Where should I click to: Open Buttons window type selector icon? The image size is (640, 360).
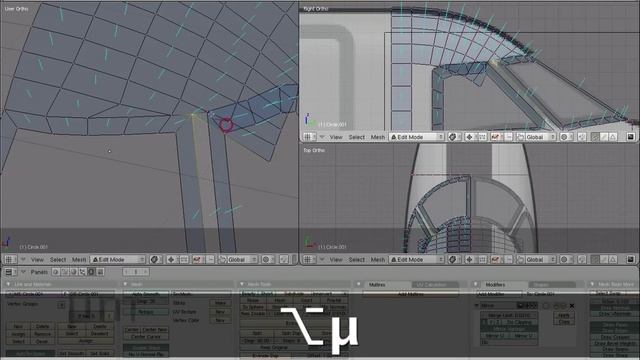(9, 272)
